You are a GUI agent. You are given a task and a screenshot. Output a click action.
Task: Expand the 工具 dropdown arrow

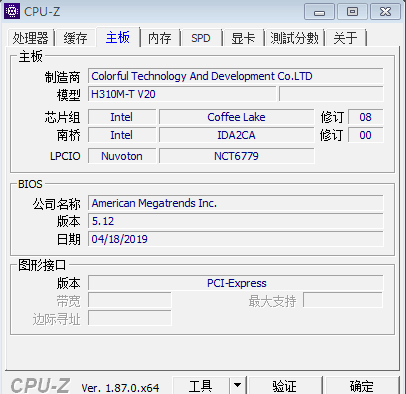pos(237,385)
